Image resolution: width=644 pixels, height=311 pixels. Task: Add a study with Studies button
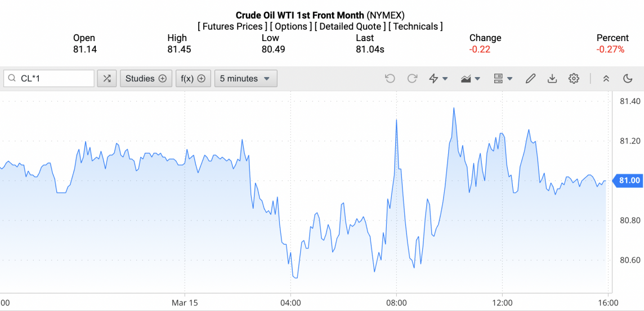pyautogui.click(x=146, y=79)
